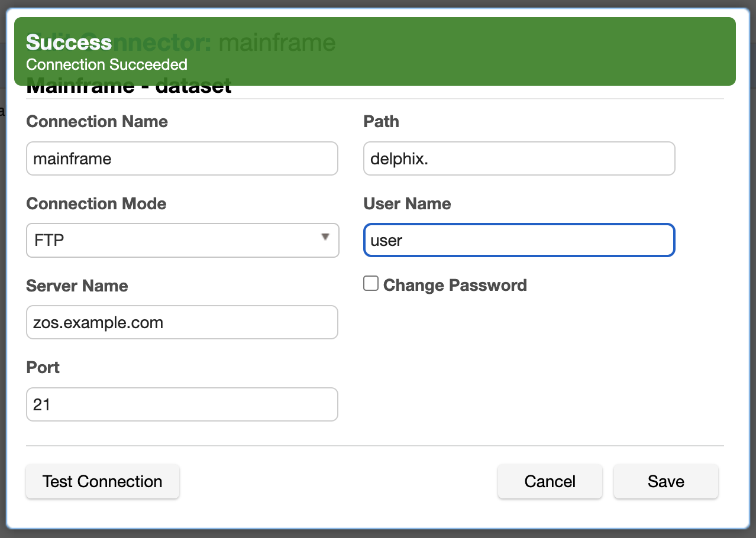Focus the Port field showing 21
This screenshot has width=756, height=538.
[x=182, y=404]
